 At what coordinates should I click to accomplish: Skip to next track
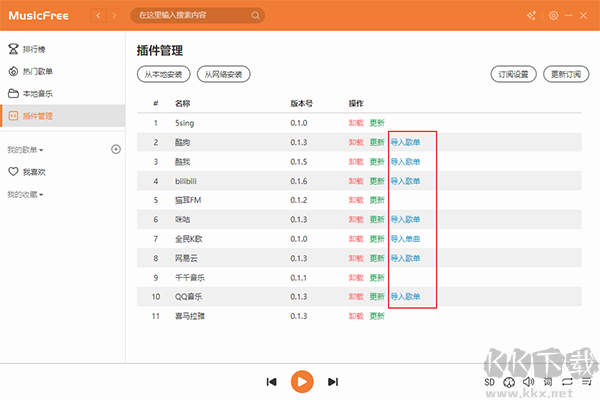coord(333,382)
